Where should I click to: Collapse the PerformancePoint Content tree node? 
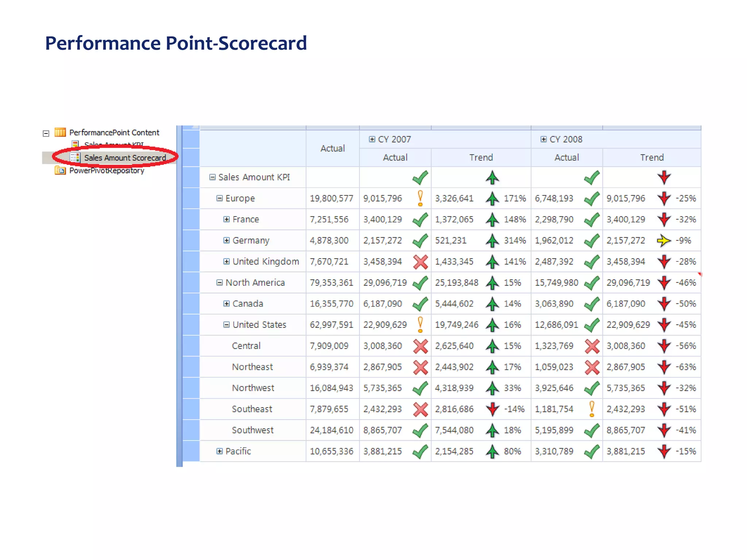[x=46, y=133]
